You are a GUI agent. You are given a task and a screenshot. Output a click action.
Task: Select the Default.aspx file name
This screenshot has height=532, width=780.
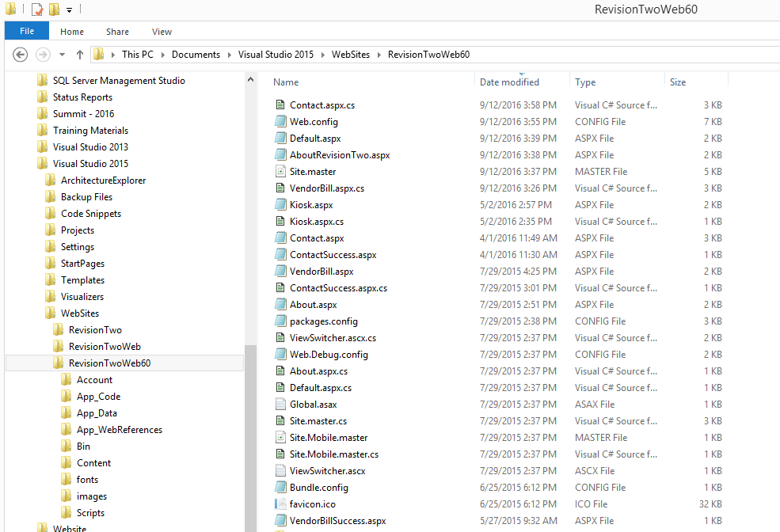tap(315, 139)
